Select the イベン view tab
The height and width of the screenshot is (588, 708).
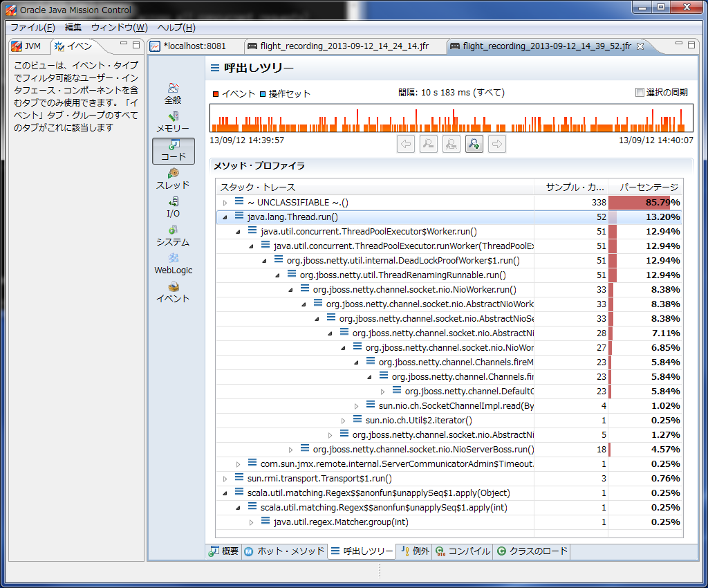pos(73,46)
